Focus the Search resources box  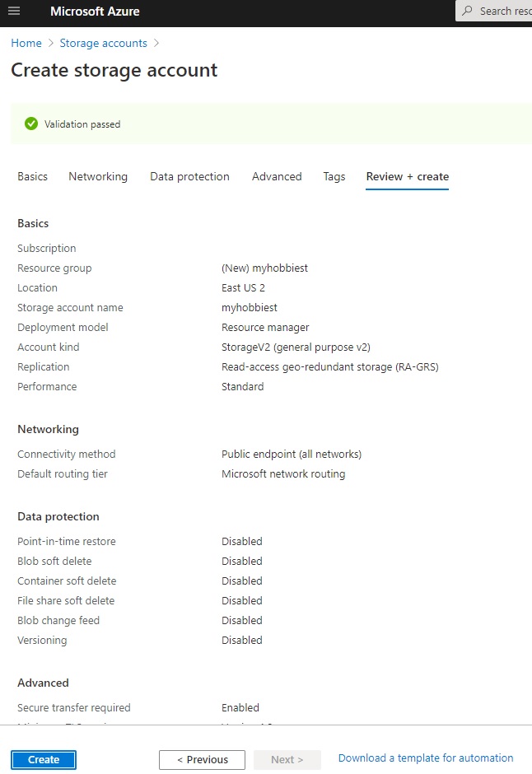click(494, 11)
